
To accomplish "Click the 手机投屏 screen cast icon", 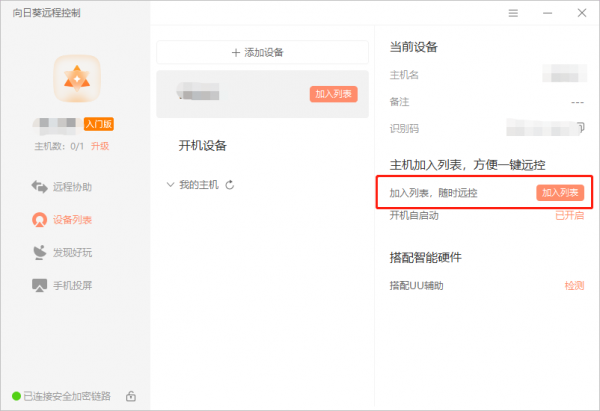I will [39, 285].
